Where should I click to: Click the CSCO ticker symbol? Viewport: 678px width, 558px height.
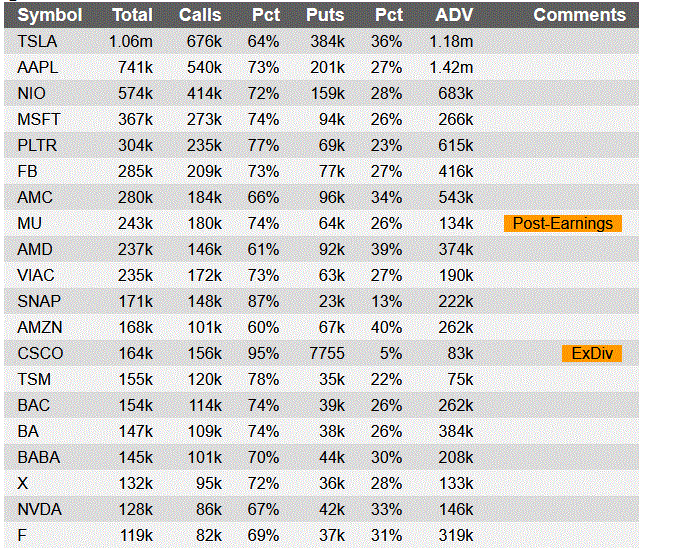tap(40, 353)
